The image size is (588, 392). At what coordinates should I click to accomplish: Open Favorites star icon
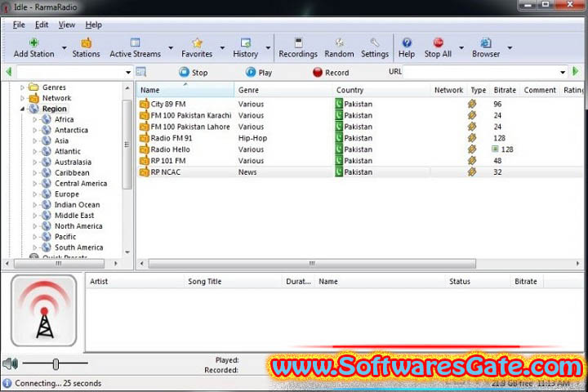[198, 42]
